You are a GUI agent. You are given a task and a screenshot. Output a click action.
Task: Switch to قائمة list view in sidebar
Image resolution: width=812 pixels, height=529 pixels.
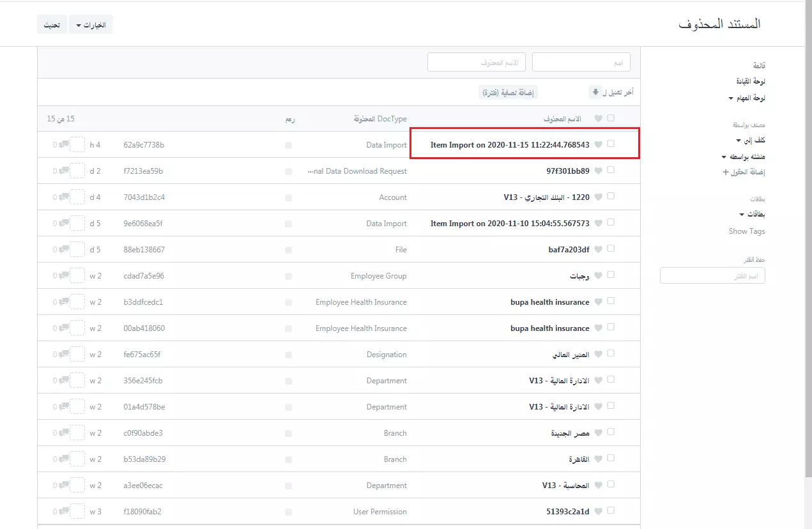759,66
